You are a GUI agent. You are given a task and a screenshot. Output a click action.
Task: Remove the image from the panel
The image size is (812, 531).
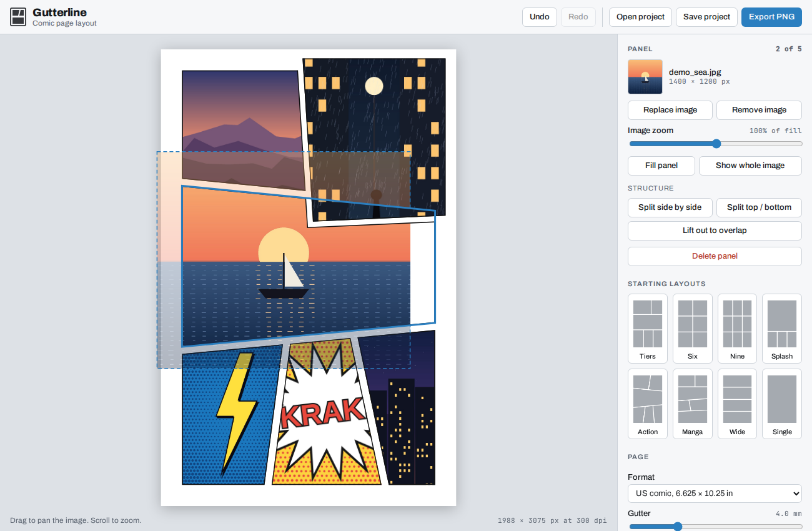tap(760, 110)
